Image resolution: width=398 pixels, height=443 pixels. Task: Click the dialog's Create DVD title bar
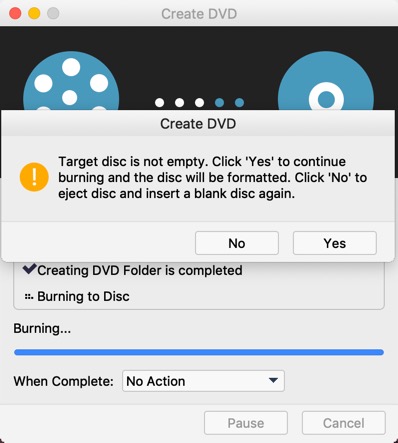198,123
